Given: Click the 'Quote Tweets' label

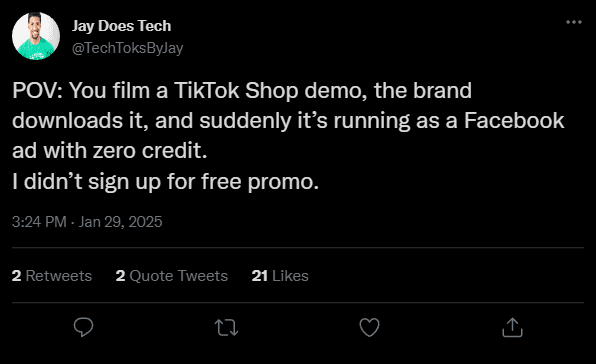Looking at the screenshot, I should coord(179,276).
